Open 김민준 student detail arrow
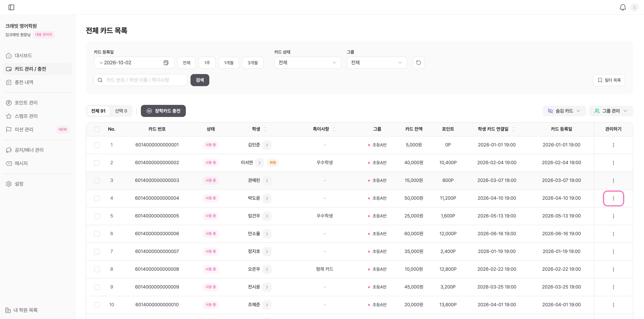This screenshot has height=319, width=644. (267, 145)
